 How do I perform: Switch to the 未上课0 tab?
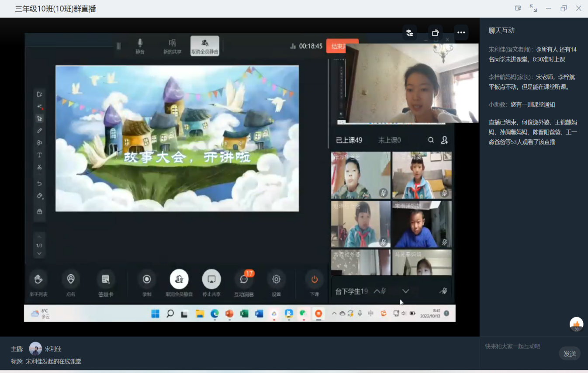389,140
